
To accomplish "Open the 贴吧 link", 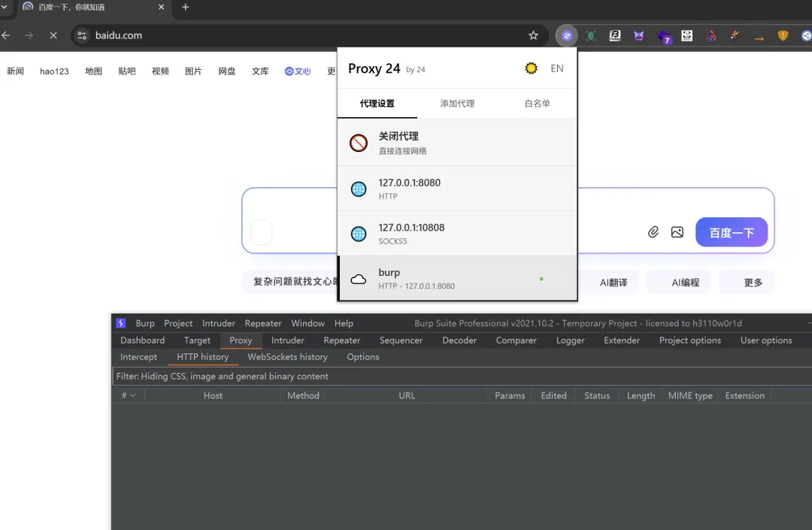I will (127, 71).
